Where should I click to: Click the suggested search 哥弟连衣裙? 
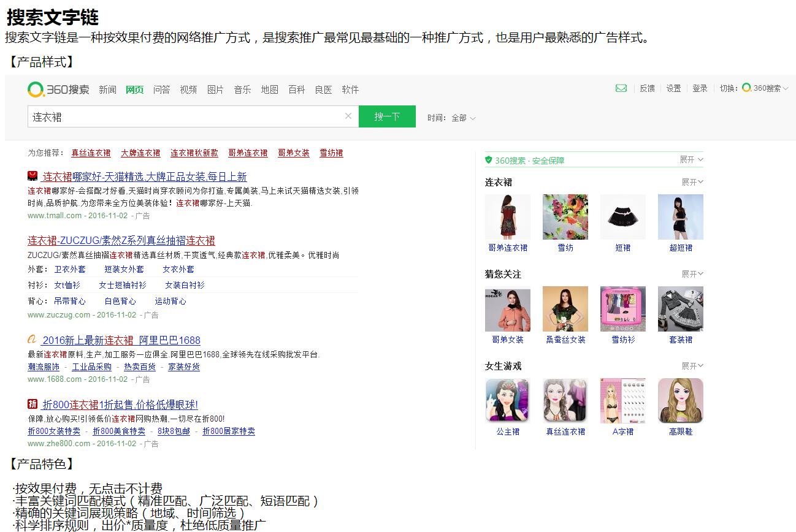pos(248,153)
